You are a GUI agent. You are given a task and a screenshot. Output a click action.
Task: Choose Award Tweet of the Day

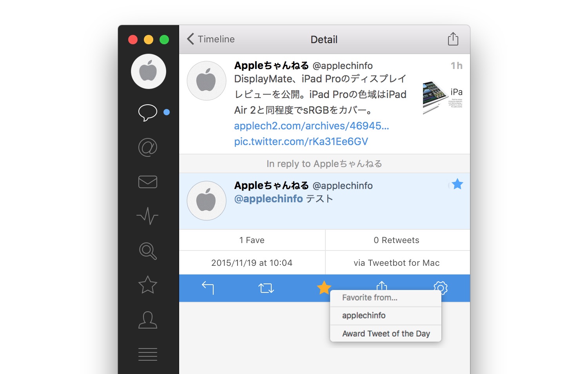(386, 334)
